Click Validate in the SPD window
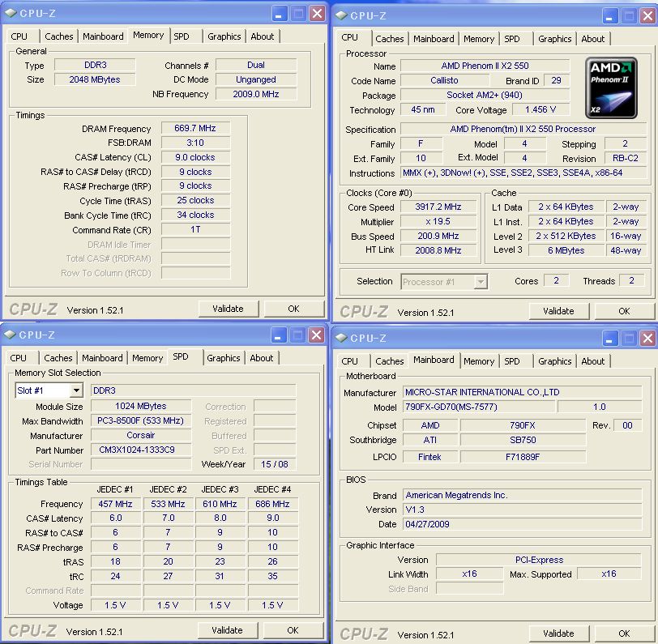This screenshot has height=644, width=658. click(228, 630)
